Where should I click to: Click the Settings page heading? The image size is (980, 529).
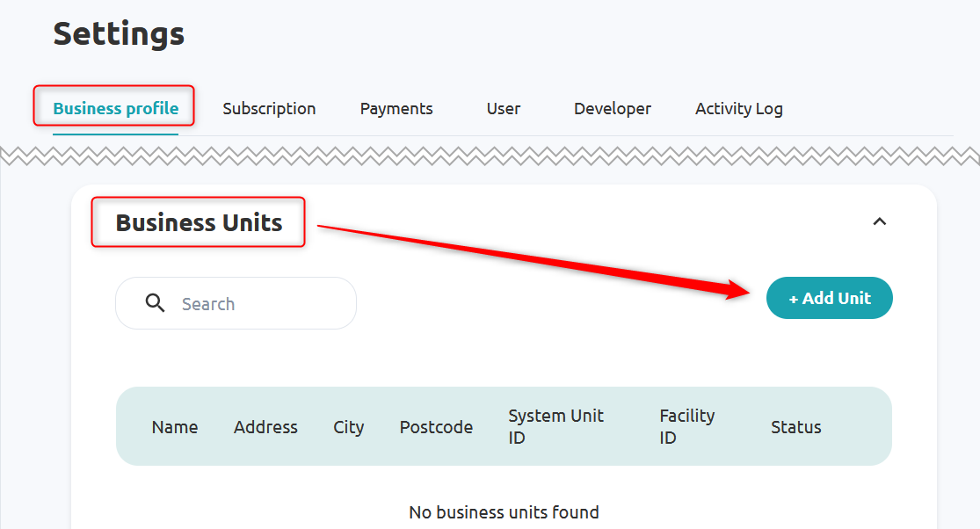(x=119, y=34)
